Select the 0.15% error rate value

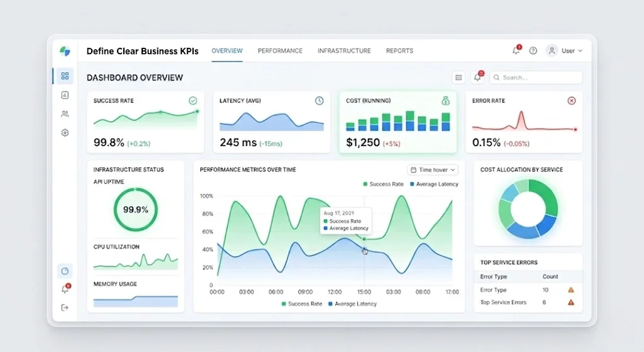(x=486, y=143)
